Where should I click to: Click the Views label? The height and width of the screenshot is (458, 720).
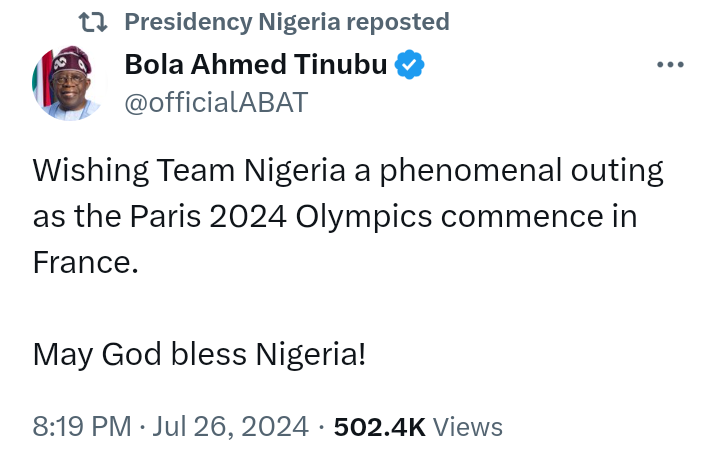click(469, 427)
